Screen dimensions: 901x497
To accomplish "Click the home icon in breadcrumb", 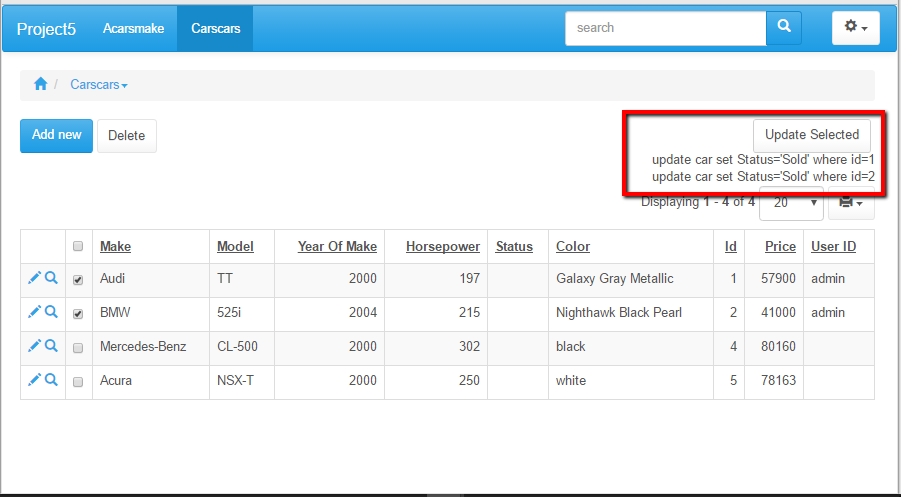I will (40, 85).
